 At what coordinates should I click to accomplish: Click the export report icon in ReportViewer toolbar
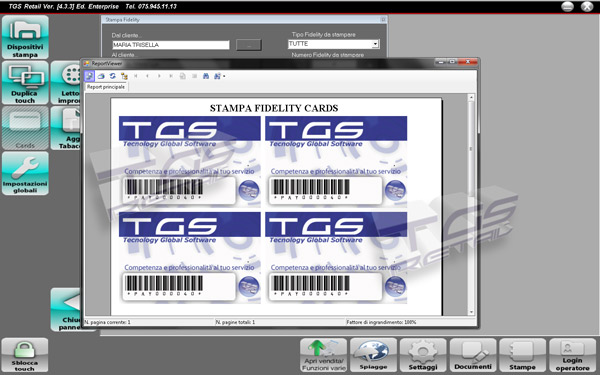click(89, 76)
